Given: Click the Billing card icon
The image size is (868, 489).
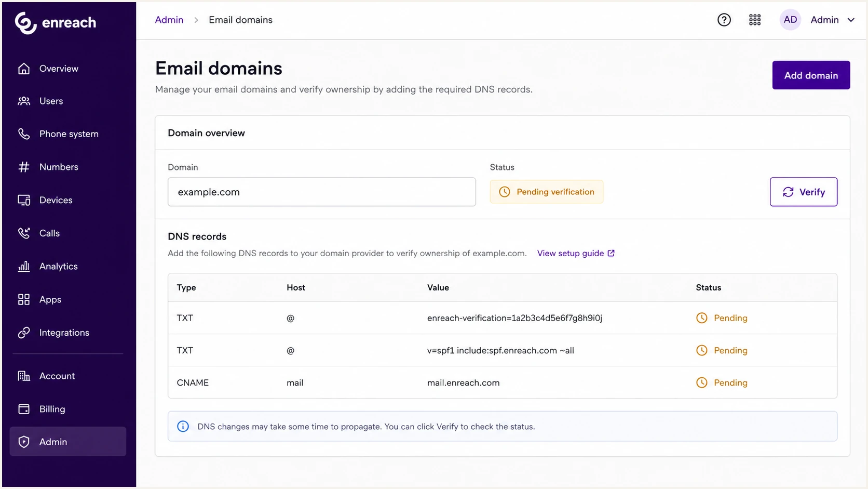Looking at the screenshot, I should pyautogui.click(x=24, y=409).
